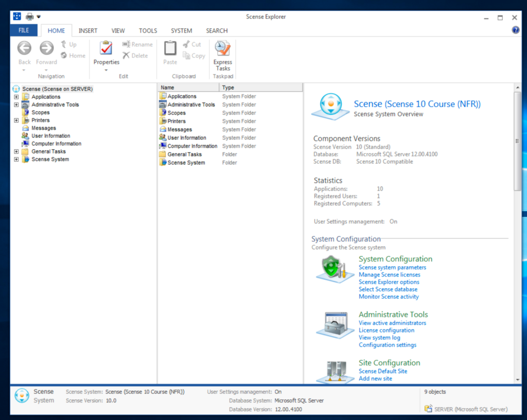Click the Cut scissors command
The image size is (527, 420).
tap(192, 44)
